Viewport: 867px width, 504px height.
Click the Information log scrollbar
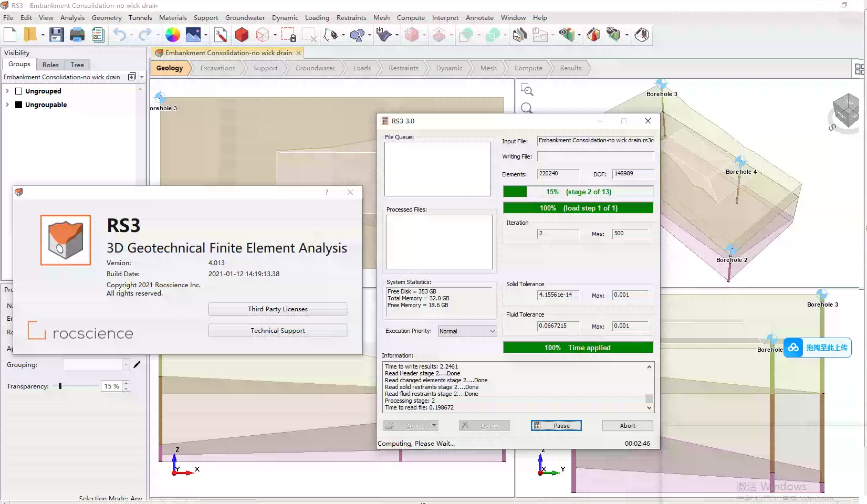(x=649, y=387)
